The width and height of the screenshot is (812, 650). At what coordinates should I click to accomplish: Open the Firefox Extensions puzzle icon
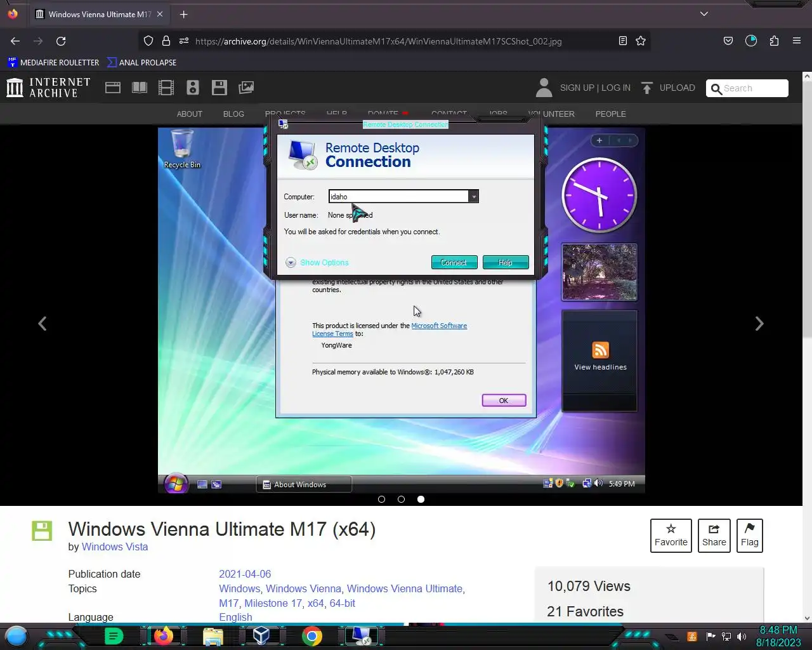[774, 41]
